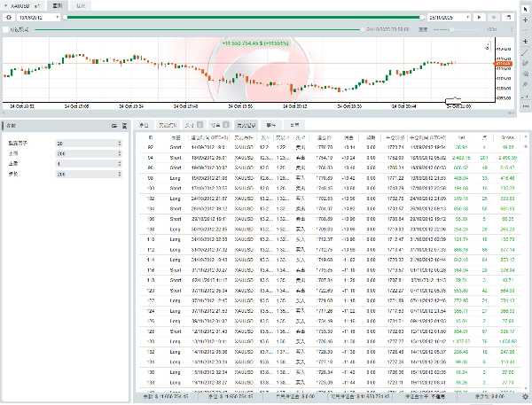Adjust the first parameter value stepper showing 20
This screenshot has width=532, height=405.
pos(90,143)
